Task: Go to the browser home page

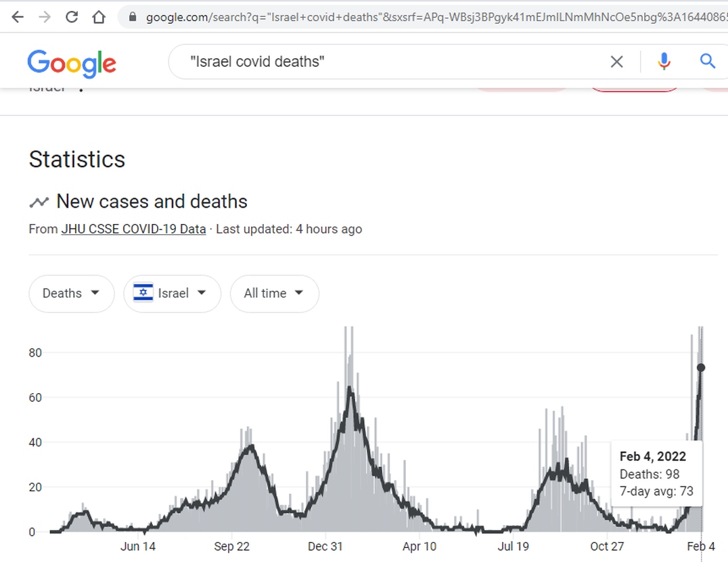Action: coord(99,17)
